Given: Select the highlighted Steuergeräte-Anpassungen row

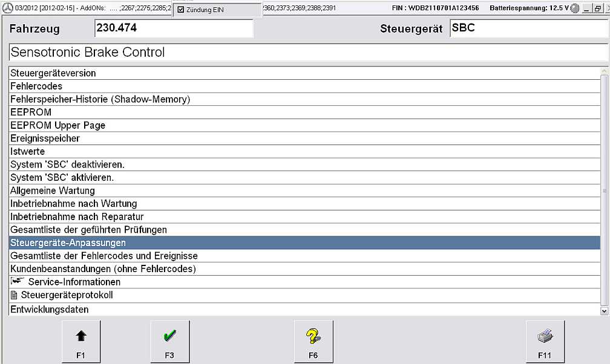Looking at the screenshot, I should 68,242.
